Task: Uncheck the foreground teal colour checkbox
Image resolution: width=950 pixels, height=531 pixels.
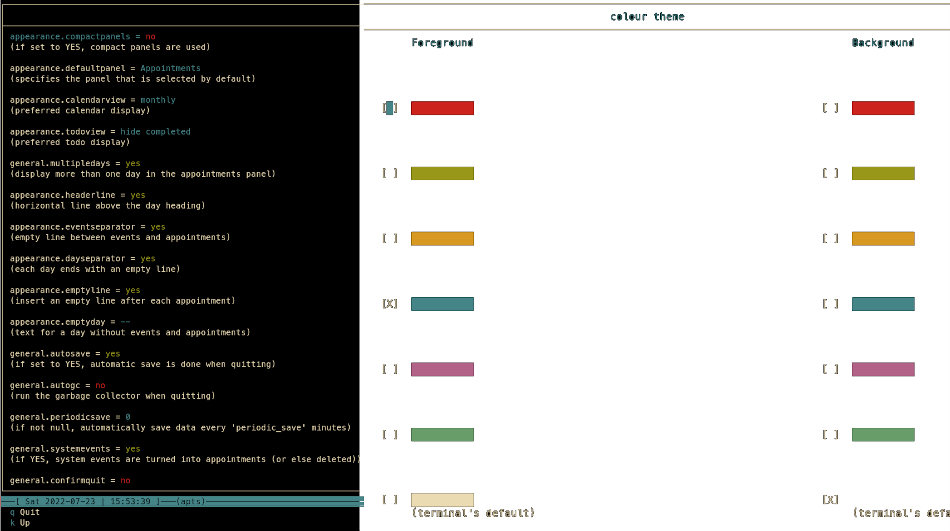Action: [x=390, y=304]
